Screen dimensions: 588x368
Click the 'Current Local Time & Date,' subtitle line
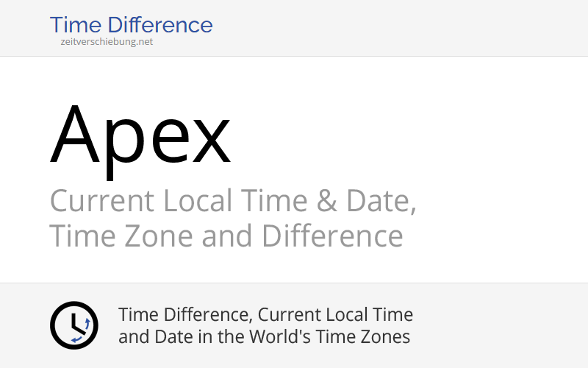pos(233,201)
